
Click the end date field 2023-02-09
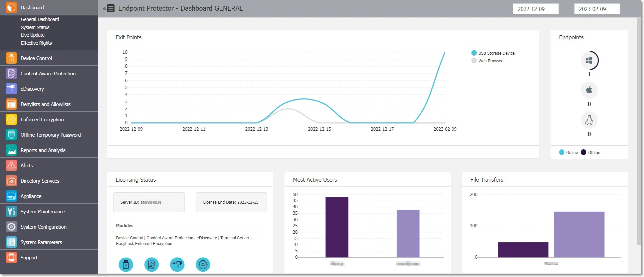pyautogui.click(x=597, y=9)
